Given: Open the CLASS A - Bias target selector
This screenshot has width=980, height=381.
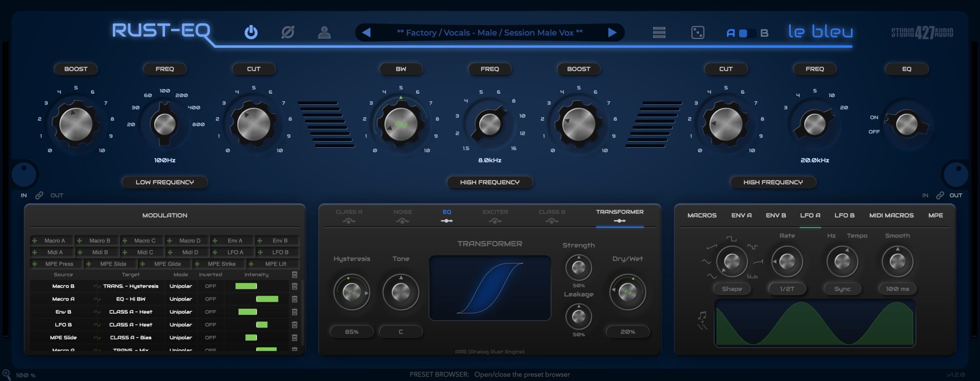Looking at the screenshot, I should coord(131,338).
